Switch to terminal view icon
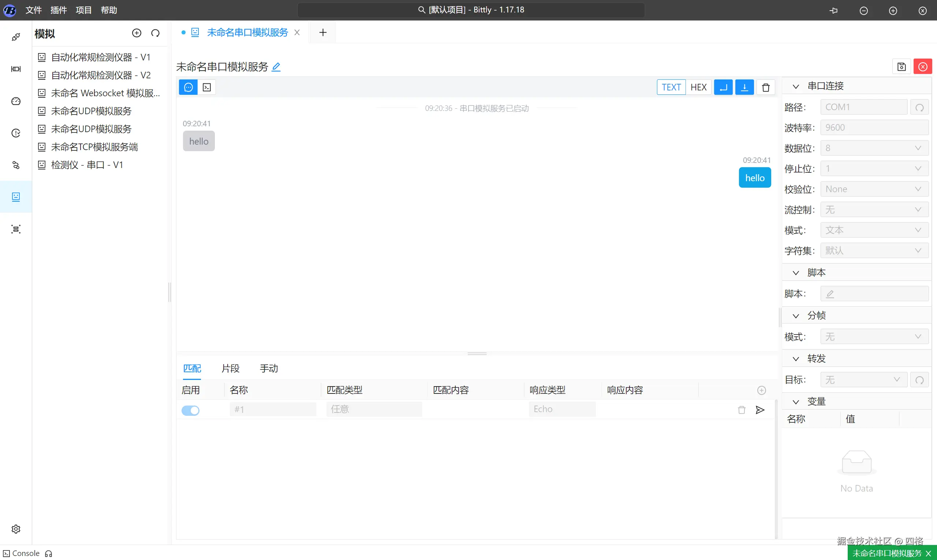The width and height of the screenshot is (937, 560). (207, 87)
